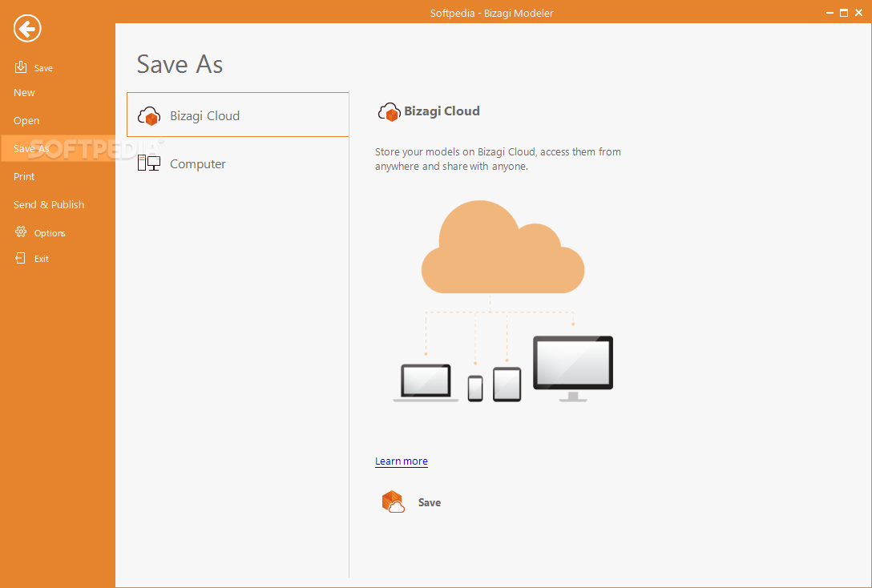Close the Bizagi Modeler window

[858, 13]
